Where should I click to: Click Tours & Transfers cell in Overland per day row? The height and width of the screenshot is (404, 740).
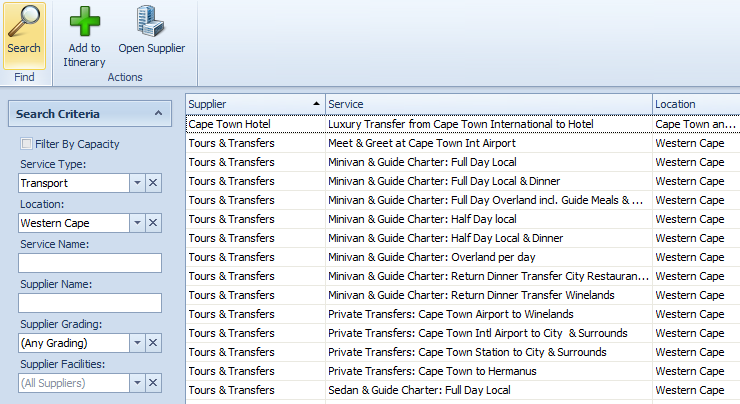(x=255, y=257)
